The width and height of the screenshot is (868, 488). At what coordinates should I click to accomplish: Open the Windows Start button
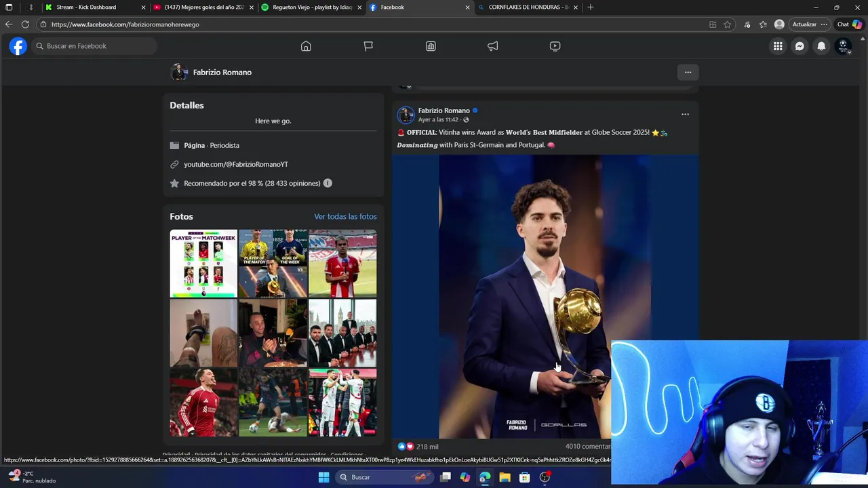(323, 477)
